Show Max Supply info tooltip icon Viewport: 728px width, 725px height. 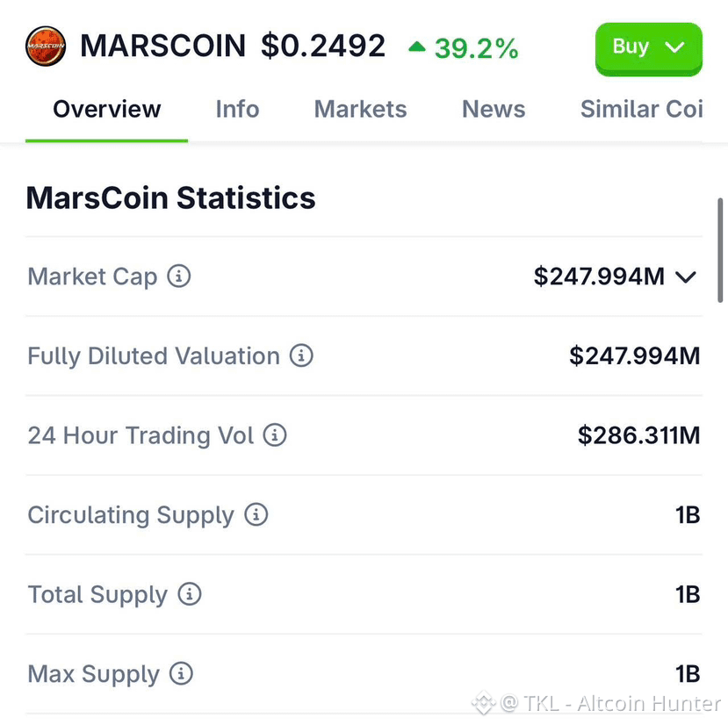click(181, 673)
